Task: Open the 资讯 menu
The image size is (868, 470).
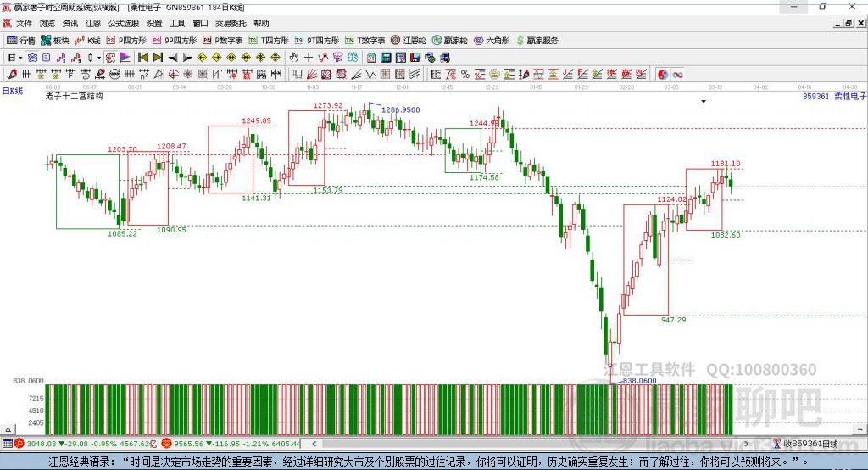Action: 70,23
